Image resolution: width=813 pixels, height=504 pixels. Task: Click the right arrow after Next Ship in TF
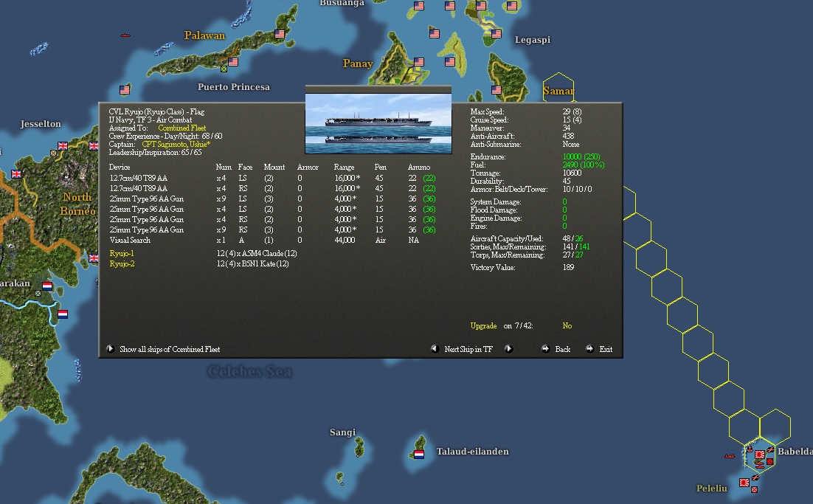pyautogui.click(x=508, y=349)
